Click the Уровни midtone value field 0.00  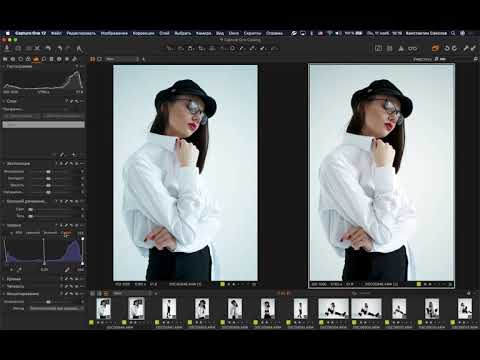(44, 269)
